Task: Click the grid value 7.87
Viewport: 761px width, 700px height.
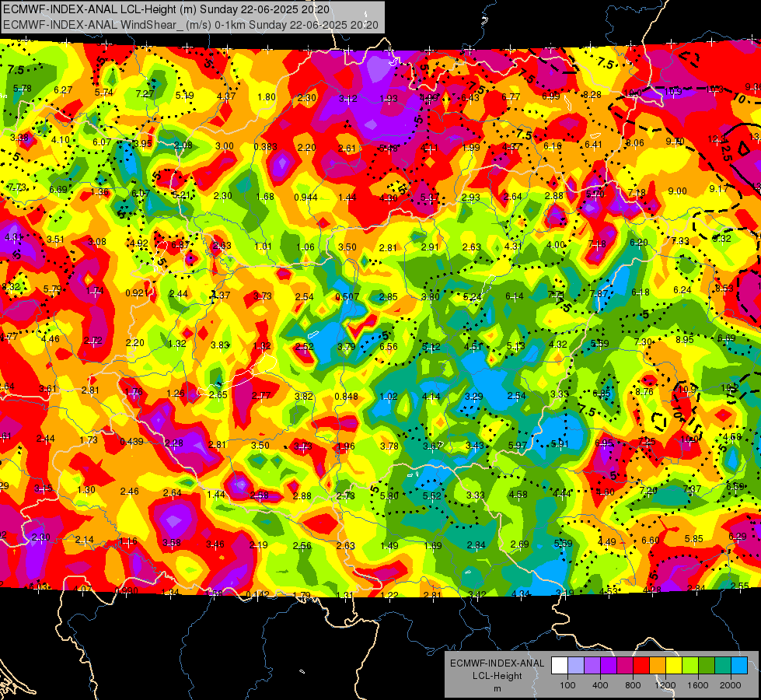Action: point(599,293)
